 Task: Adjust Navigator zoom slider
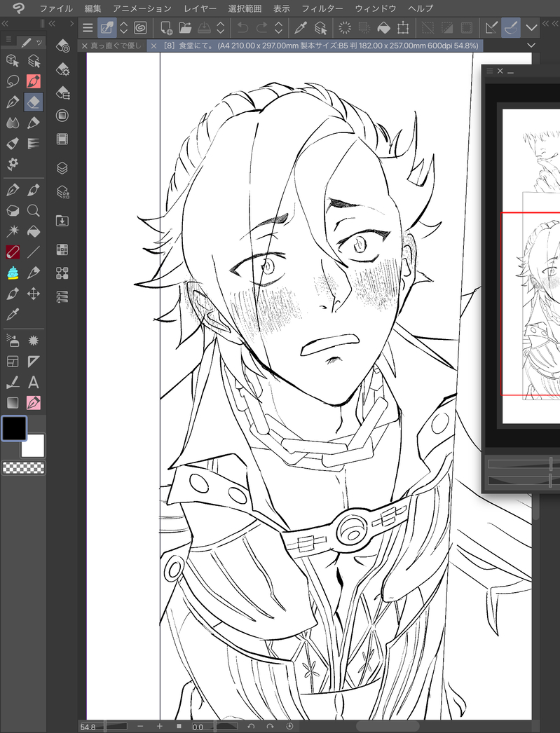pos(524,464)
